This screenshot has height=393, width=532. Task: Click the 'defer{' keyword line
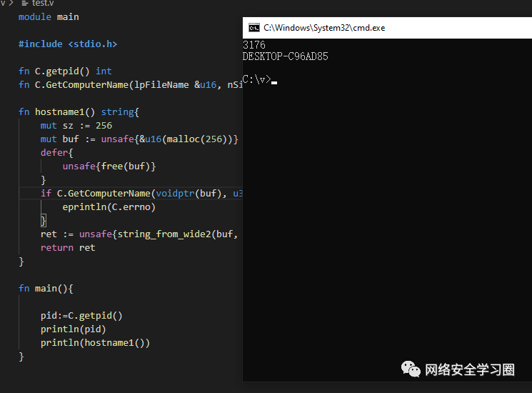[x=57, y=153]
